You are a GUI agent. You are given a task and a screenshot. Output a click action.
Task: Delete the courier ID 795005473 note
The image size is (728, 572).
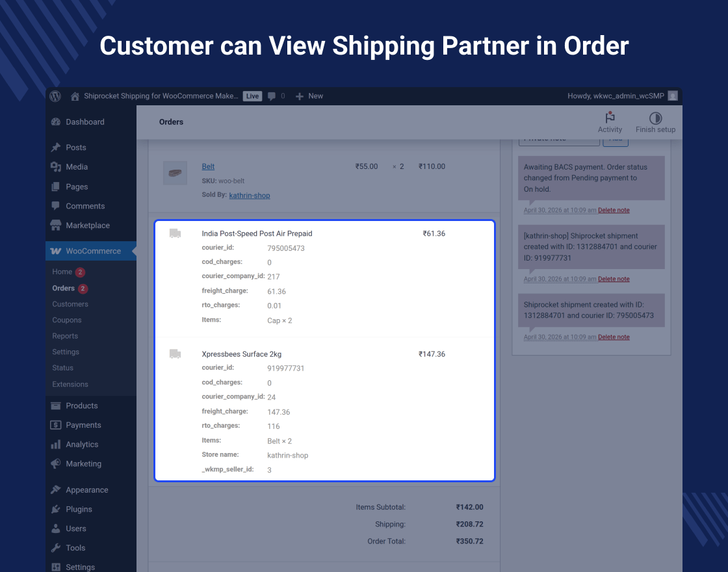pos(614,337)
